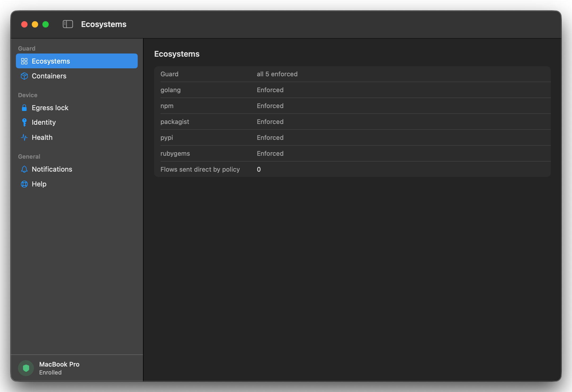
Task: Toggle the sidebar with the toolbar icon
Action: coord(68,24)
